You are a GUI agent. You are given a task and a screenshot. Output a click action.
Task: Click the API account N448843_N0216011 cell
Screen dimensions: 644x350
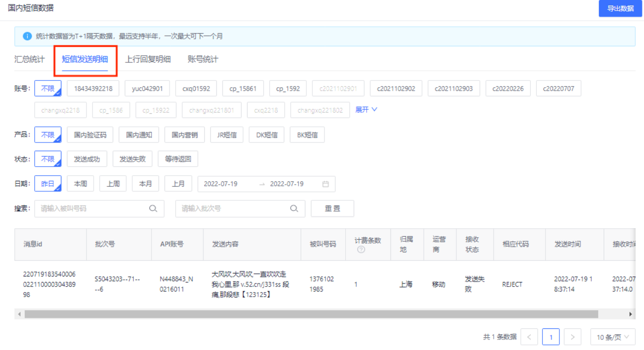(x=177, y=285)
